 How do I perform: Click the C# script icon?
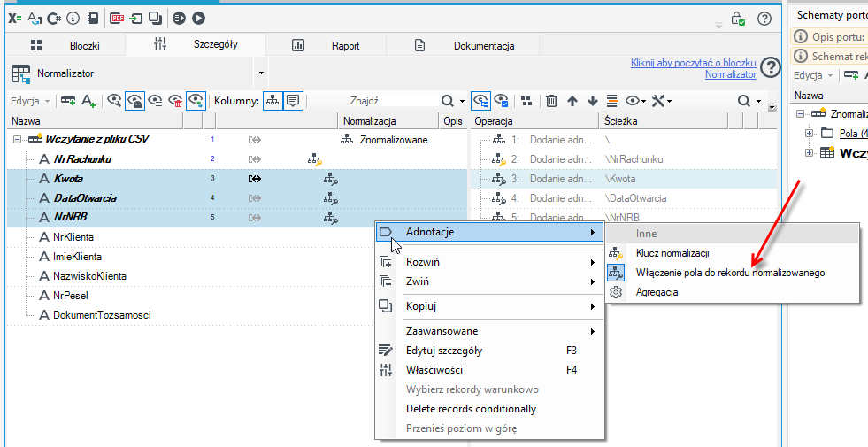(x=54, y=19)
